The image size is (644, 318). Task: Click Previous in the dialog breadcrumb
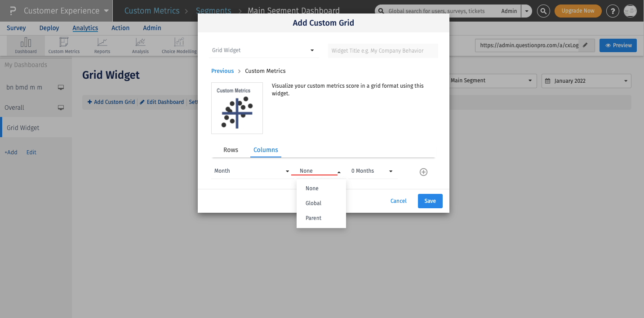(x=222, y=71)
